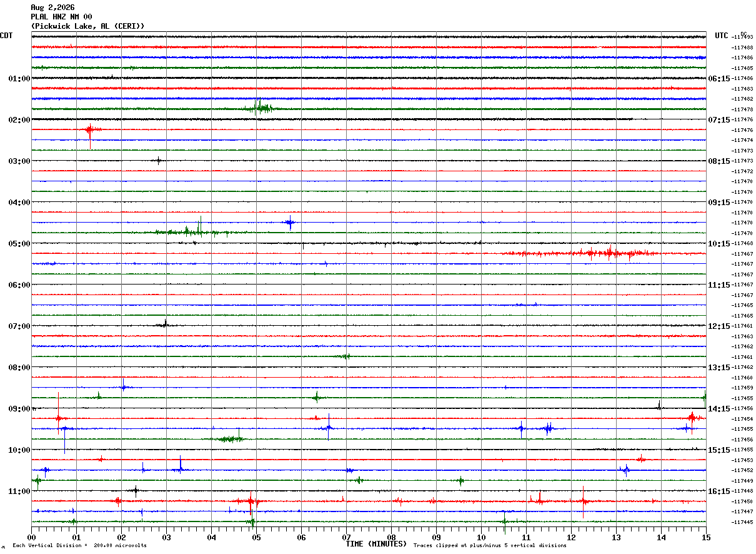The width and height of the screenshot is (756, 554).
Task: Click the 12:15 UTC time label
Action: click(719, 326)
